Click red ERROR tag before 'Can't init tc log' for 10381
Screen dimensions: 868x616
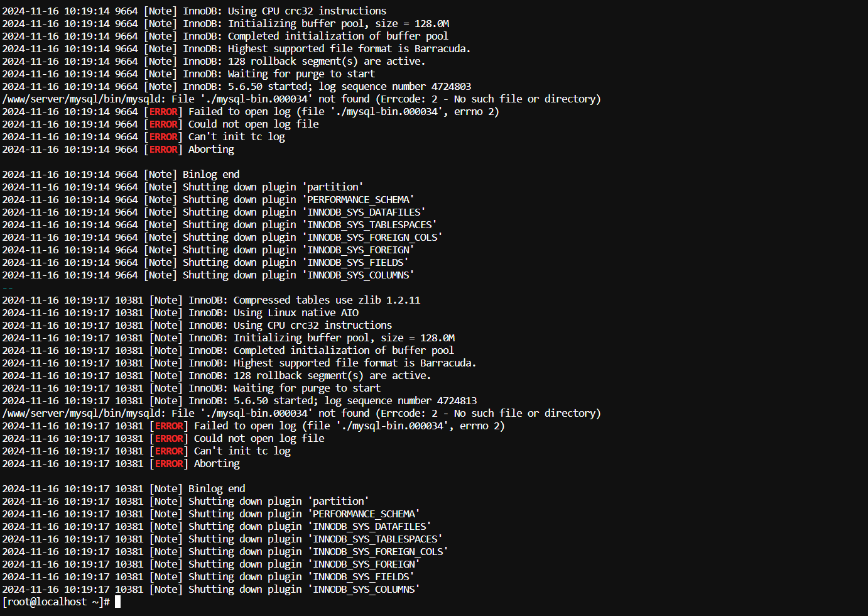pyautogui.click(x=169, y=451)
